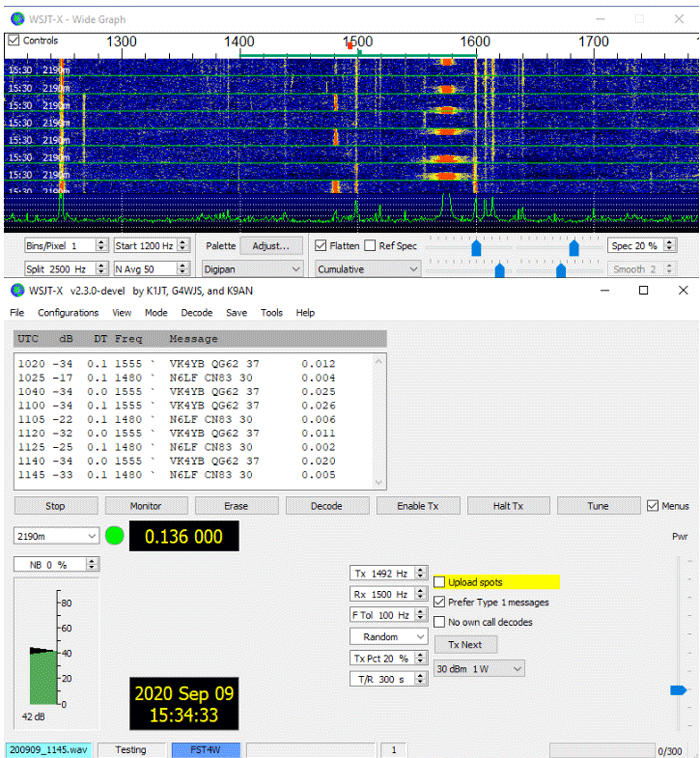This screenshot has height=758, width=700.
Task: Click the T/R 300 s spinner arrows
Action: click(420, 679)
